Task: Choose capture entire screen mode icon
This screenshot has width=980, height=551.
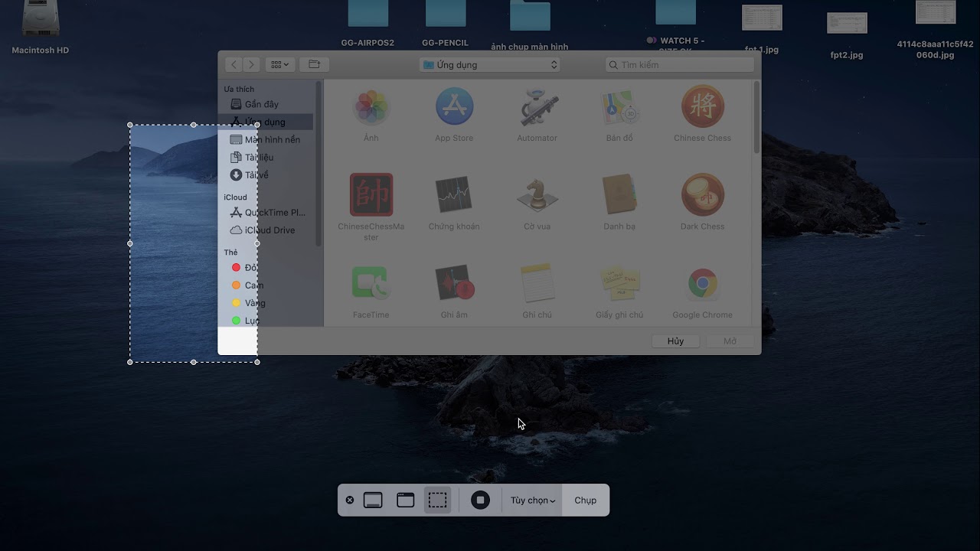Action: click(x=373, y=500)
